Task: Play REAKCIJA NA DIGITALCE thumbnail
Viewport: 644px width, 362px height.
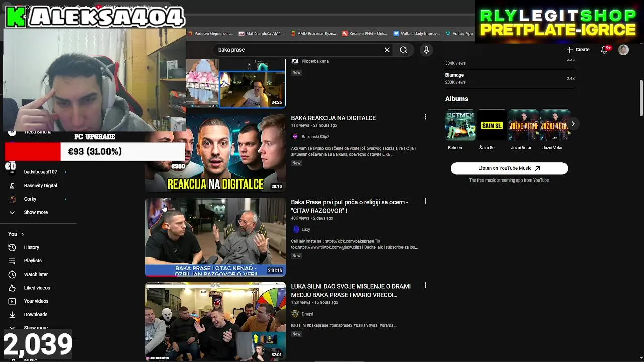Action: pyautogui.click(x=215, y=153)
